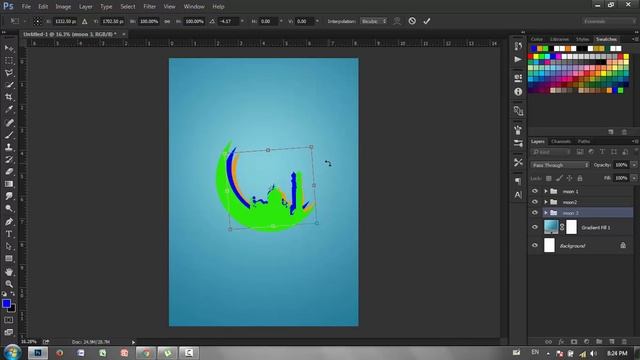
Task: Open the layer filter Kind dropdown
Action: point(551,152)
